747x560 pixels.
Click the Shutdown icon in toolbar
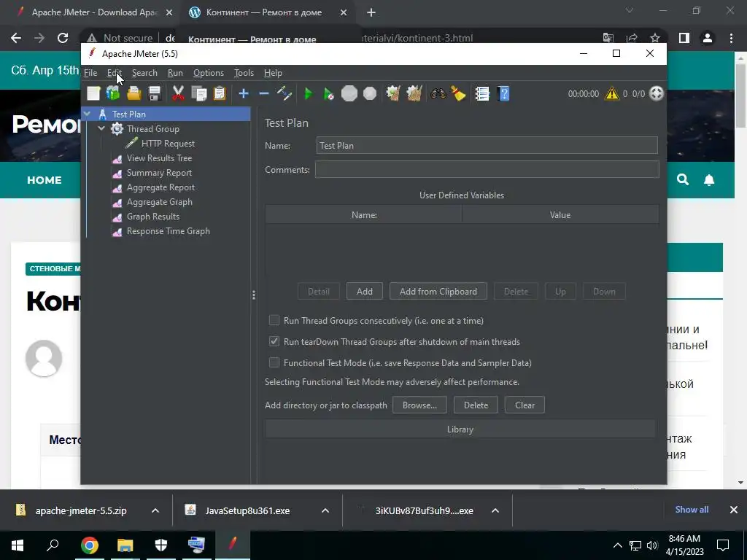pyautogui.click(x=370, y=93)
